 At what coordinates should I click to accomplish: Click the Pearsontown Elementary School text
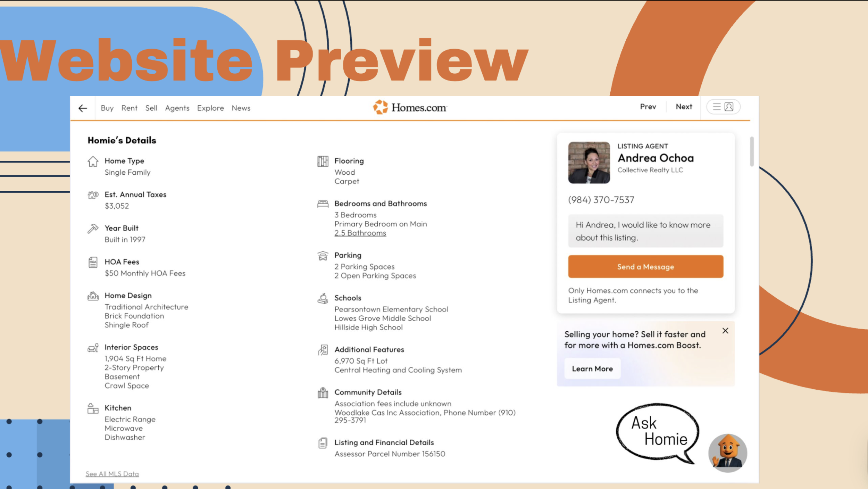click(x=391, y=309)
